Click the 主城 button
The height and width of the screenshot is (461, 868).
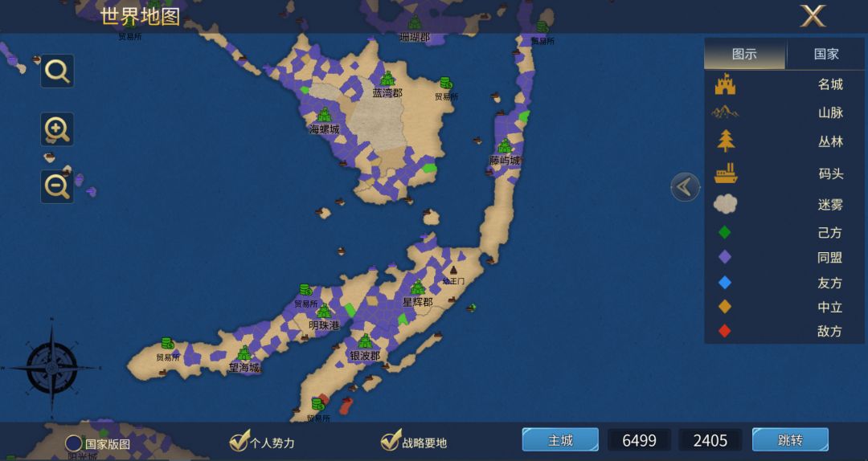pyautogui.click(x=560, y=440)
